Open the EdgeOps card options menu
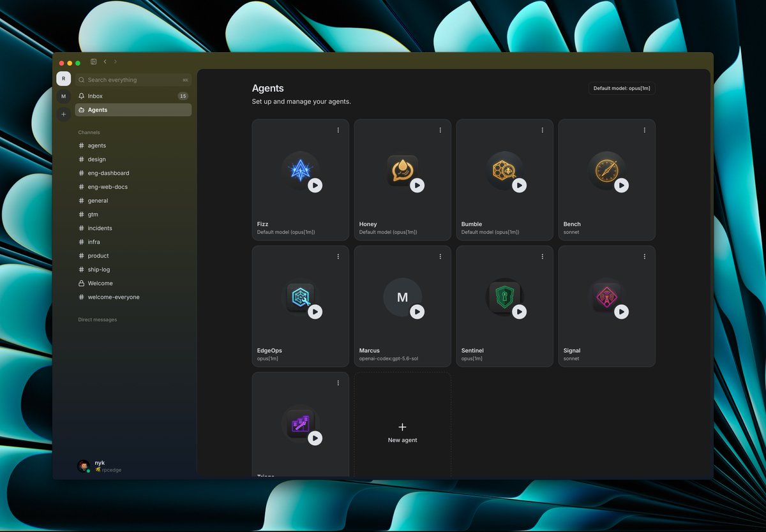The image size is (766, 532). pyautogui.click(x=338, y=256)
